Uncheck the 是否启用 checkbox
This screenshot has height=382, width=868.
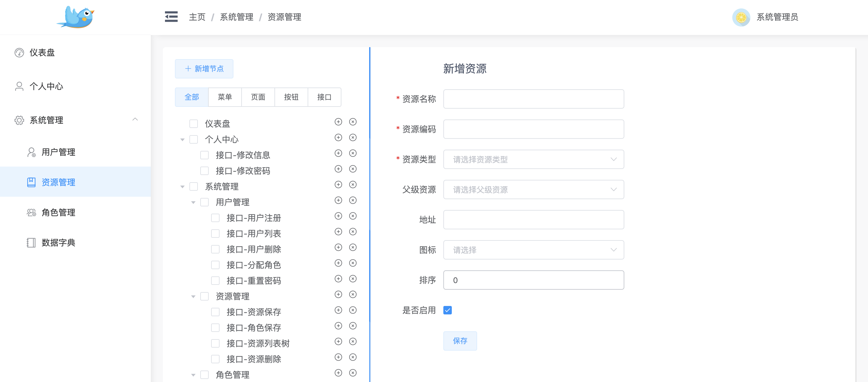pos(448,310)
